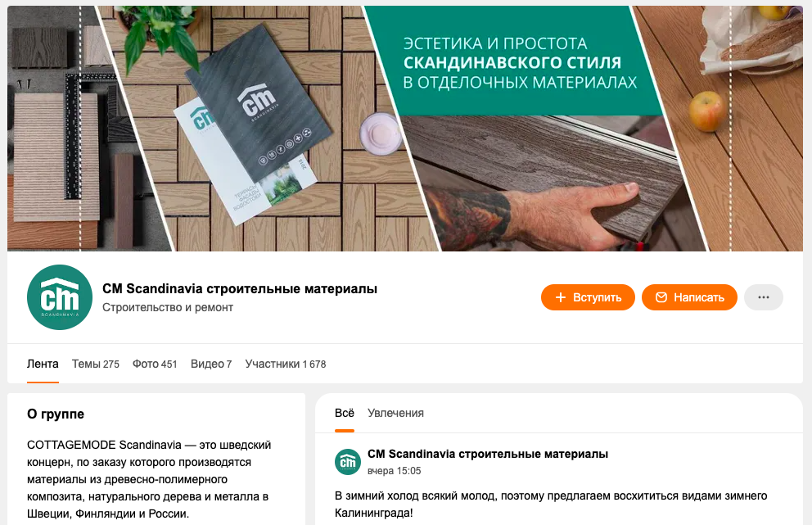Message the group via Написать button
The height and width of the screenshot is (525, 812).
coord(689,297)
